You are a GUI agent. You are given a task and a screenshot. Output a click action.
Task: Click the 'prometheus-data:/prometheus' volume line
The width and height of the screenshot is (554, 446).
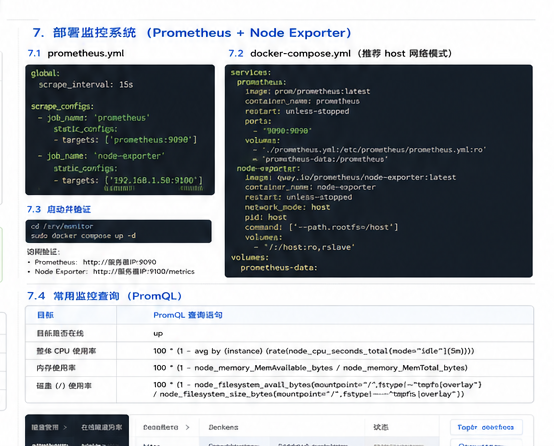[320, 159]
